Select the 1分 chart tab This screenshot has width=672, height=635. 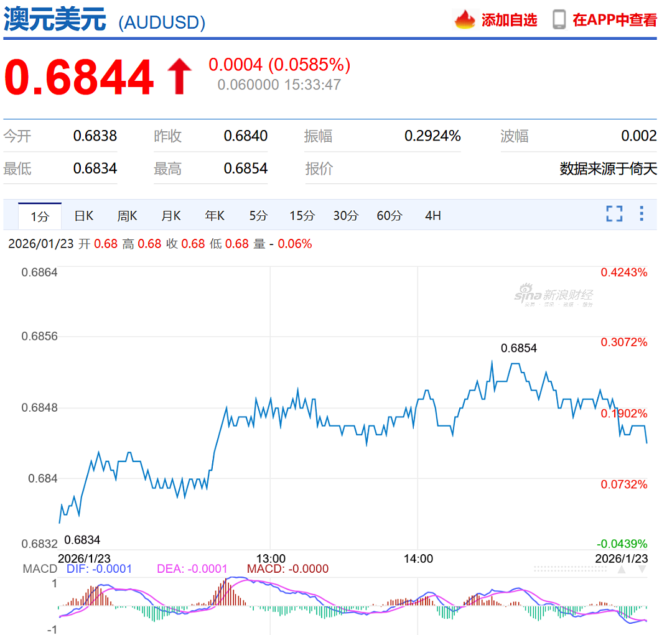click(40, 216)
